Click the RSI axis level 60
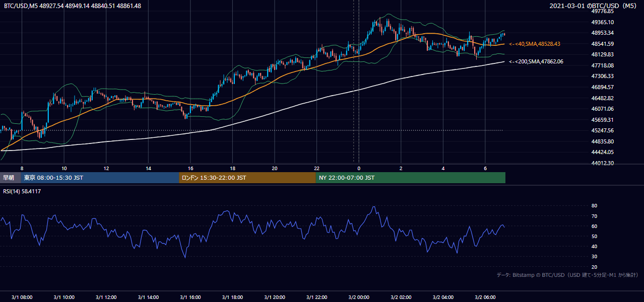644x302 pixels. coord(594,226)
